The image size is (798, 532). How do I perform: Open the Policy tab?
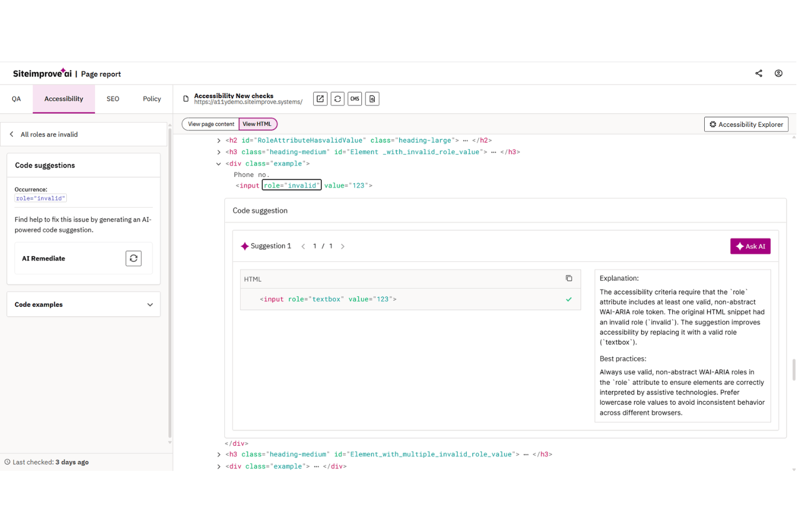(152, 99)
